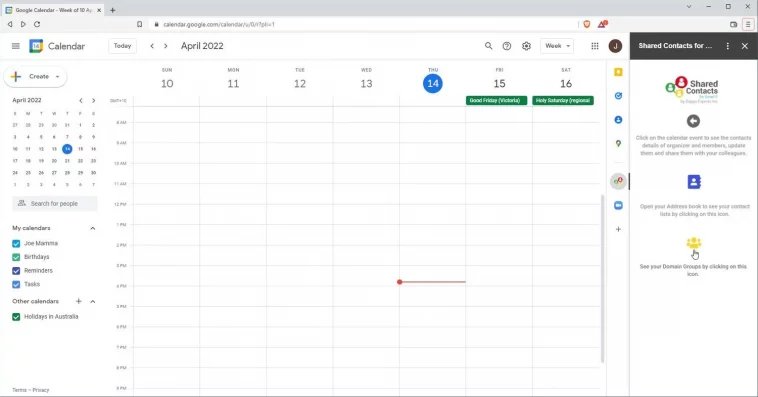Viewport: 758px width, 397px height.
Task: Open the calendar search icon
Action: pyautogui.click(x=488, y=46)
